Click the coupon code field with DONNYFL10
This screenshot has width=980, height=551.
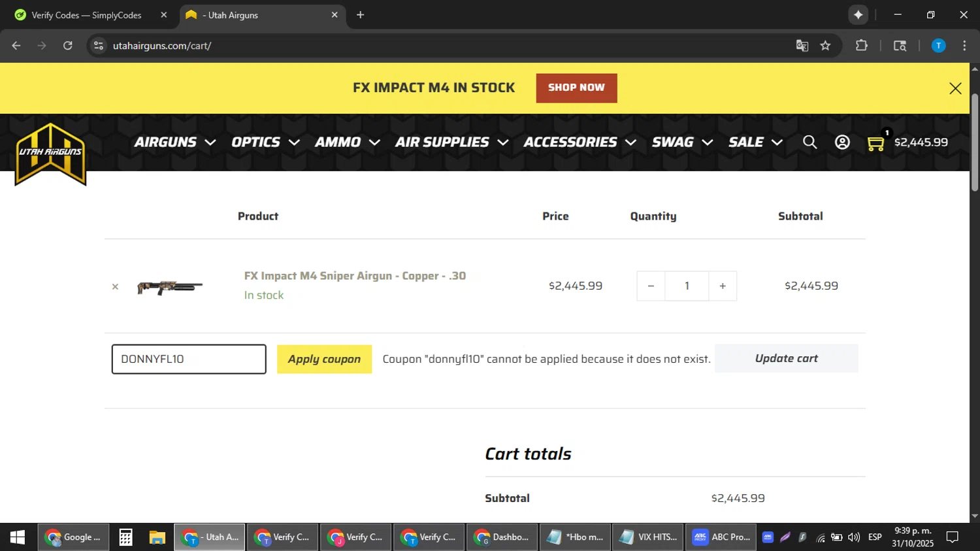tap(189, 359)
